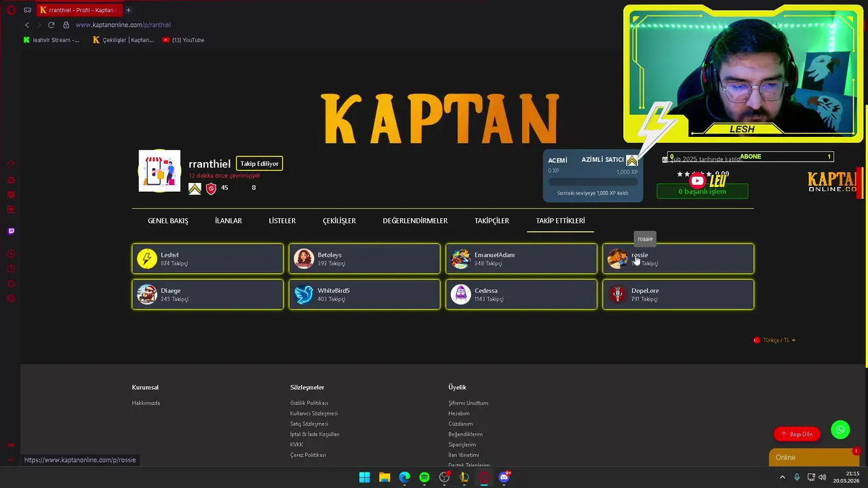
Task: Click the address bar URL
Action: [123, 25]
